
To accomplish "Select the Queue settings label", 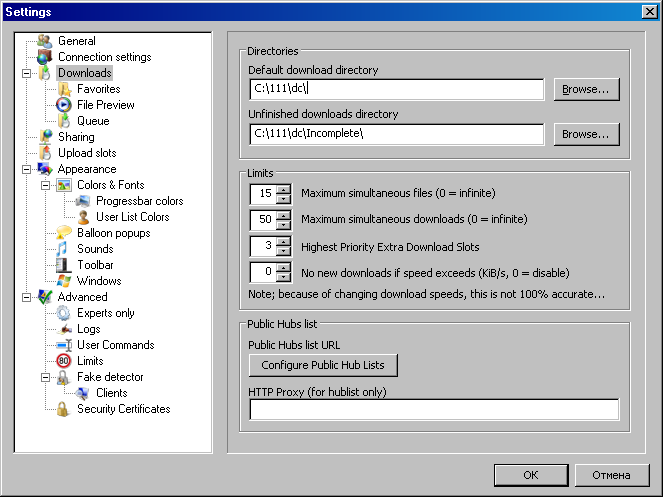I will point(93,121).
